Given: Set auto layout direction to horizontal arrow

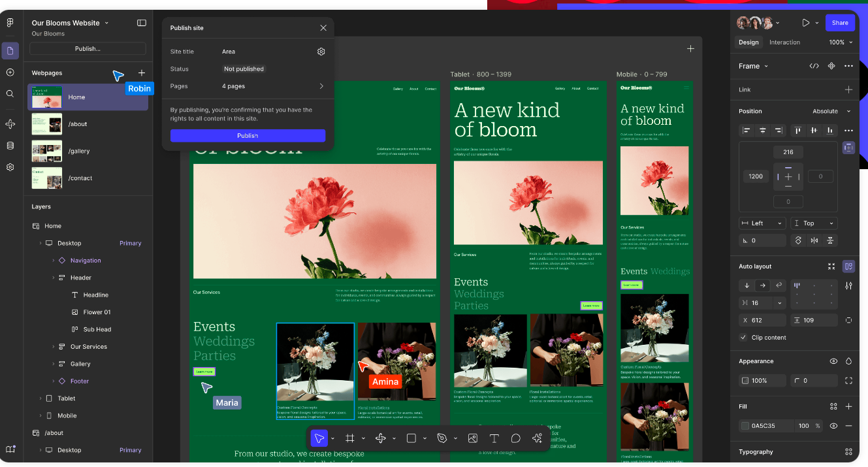Looking at the screenshot, I should click(762, 285).
